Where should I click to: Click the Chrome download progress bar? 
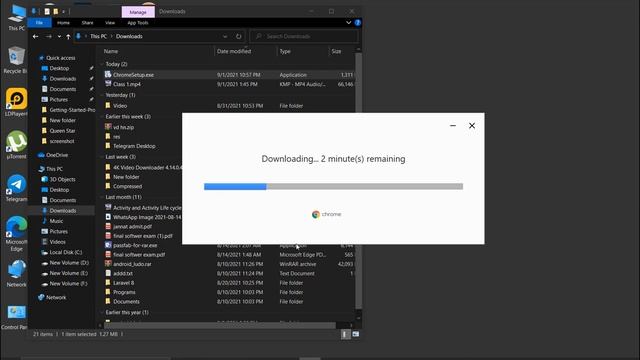333,187
